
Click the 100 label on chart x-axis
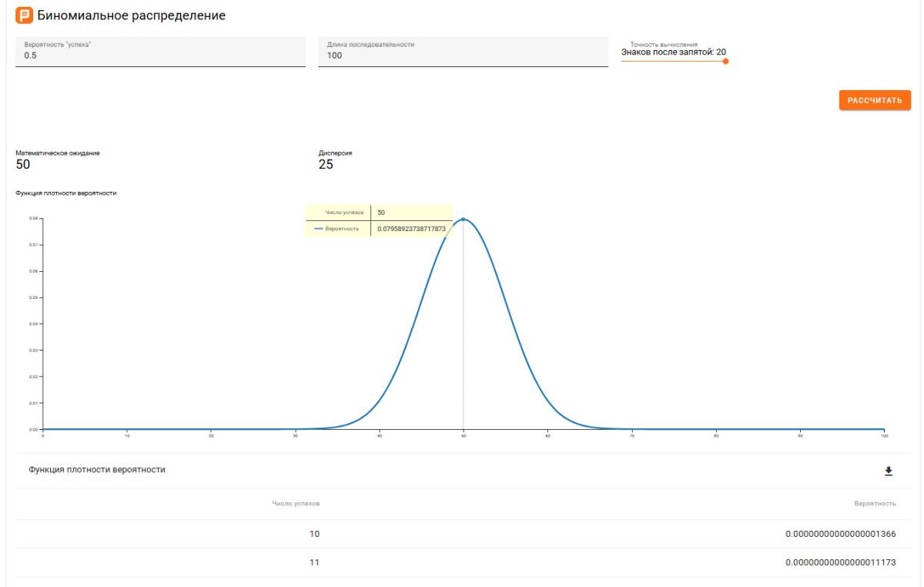pyautogui.click(x=884, y=436)
